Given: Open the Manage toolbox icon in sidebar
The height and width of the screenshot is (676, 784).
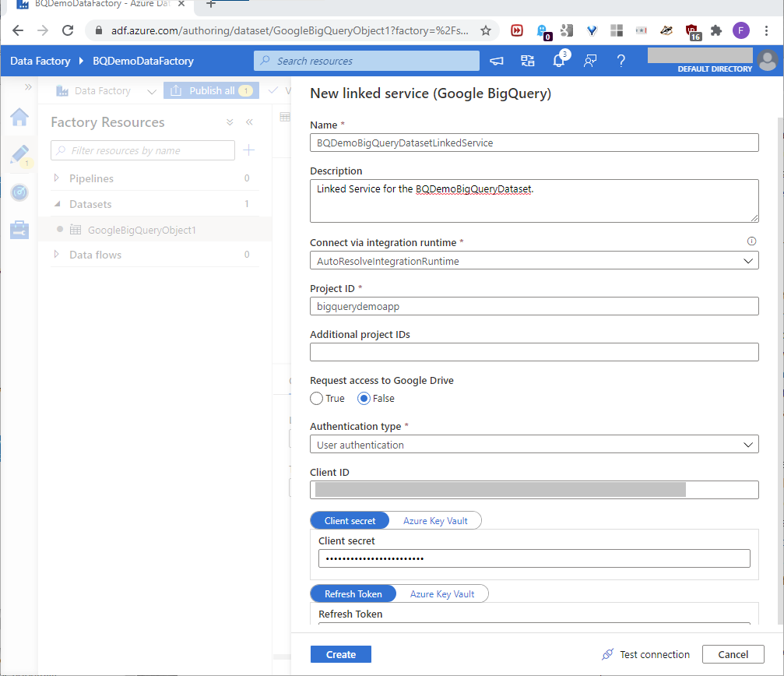Looking at the screenshot, I should coord(19,230).
